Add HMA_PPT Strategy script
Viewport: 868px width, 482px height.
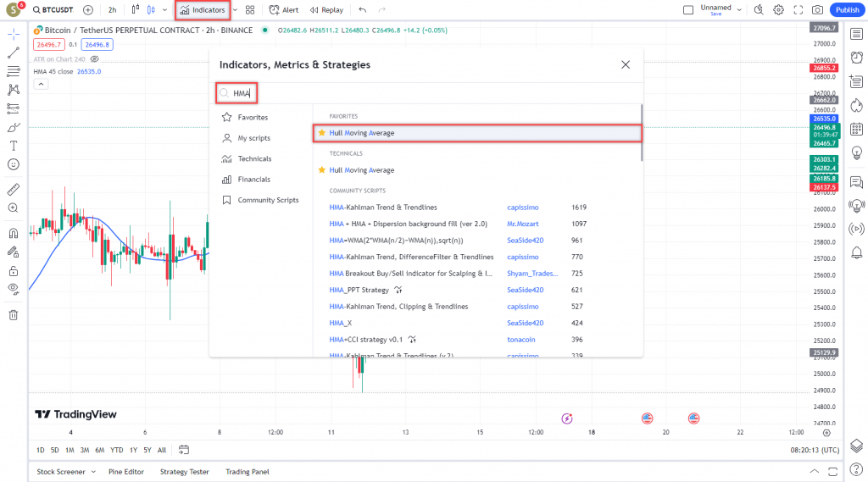pos(359,290)
